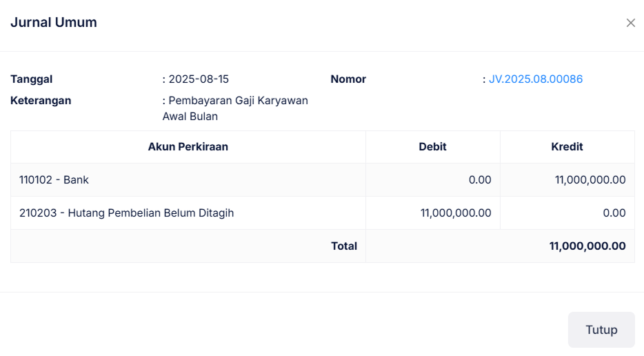
Task: Click the Kredit column header
Action: pyautogui.click(x=567, y=147)
